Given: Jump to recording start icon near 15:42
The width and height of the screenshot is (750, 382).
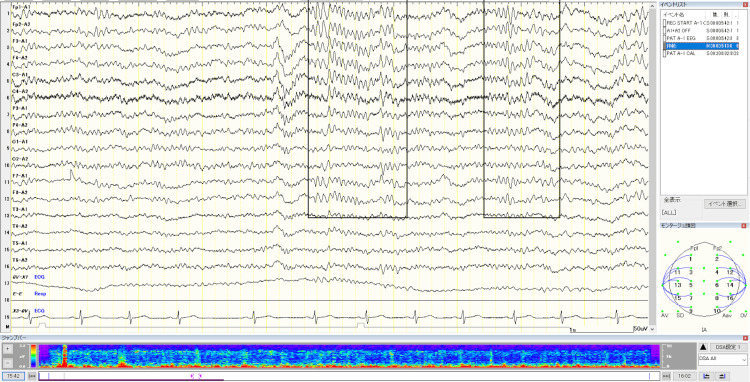Looking at the screenshot, I should pos(32,376).
